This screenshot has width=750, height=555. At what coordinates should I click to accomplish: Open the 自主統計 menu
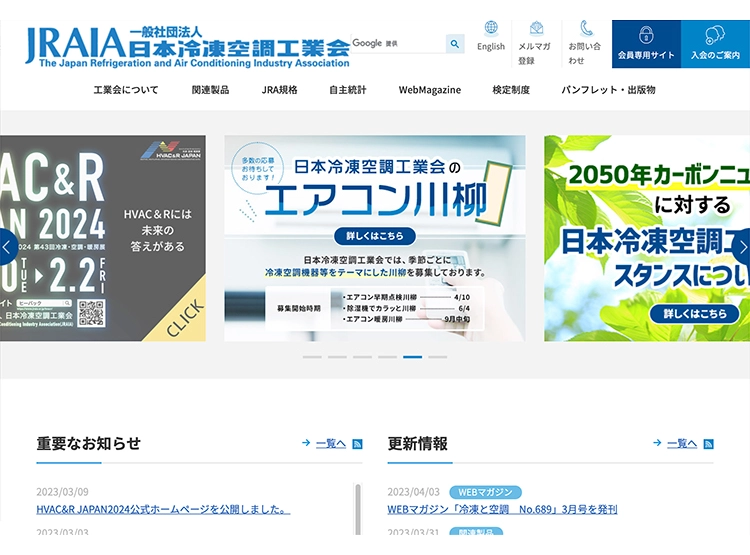click(x=348, y=90)
